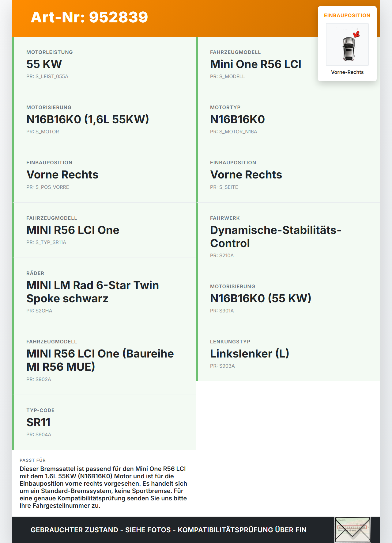Click the N16B16K0 (1,6L 55KW) Motorisierung card
This screenshot has width=392, height=543.
pyautogui.click(x=104, y=120)
